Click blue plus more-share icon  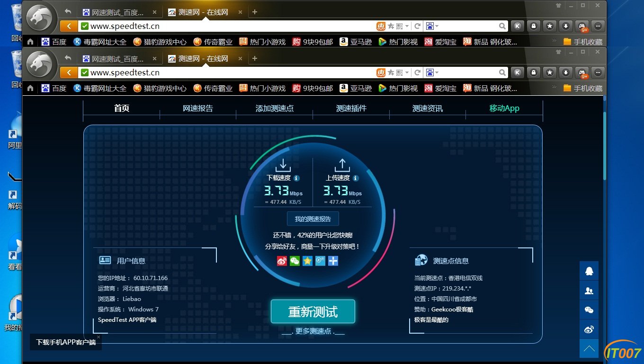pos(333,261)
